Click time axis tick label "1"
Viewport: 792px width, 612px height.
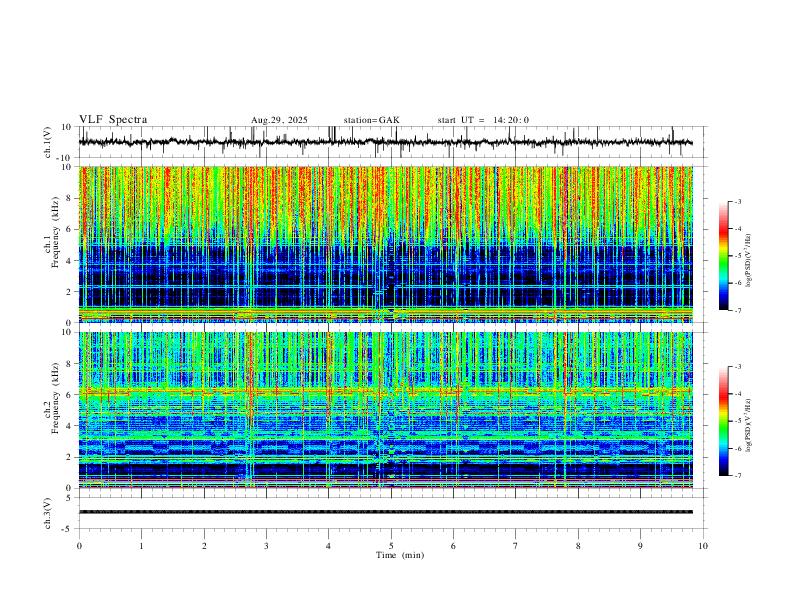click(x=141, y=546)
